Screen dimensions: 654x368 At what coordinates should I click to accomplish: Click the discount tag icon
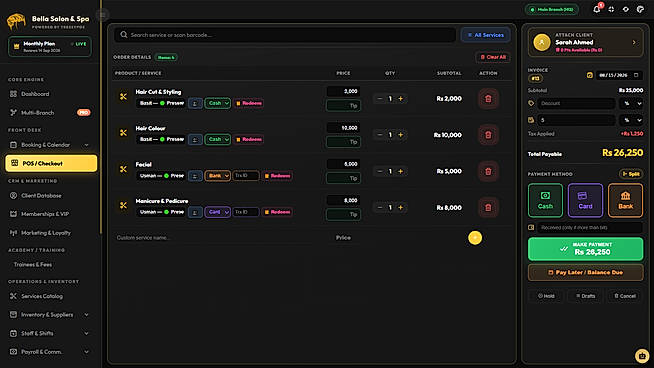point(531,103)
